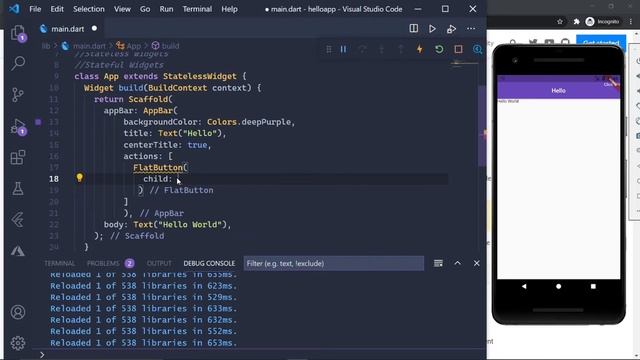The width and height of the screenshot is (640, 360).
Task: Clear the debug console output
Action: pos(438,263)
